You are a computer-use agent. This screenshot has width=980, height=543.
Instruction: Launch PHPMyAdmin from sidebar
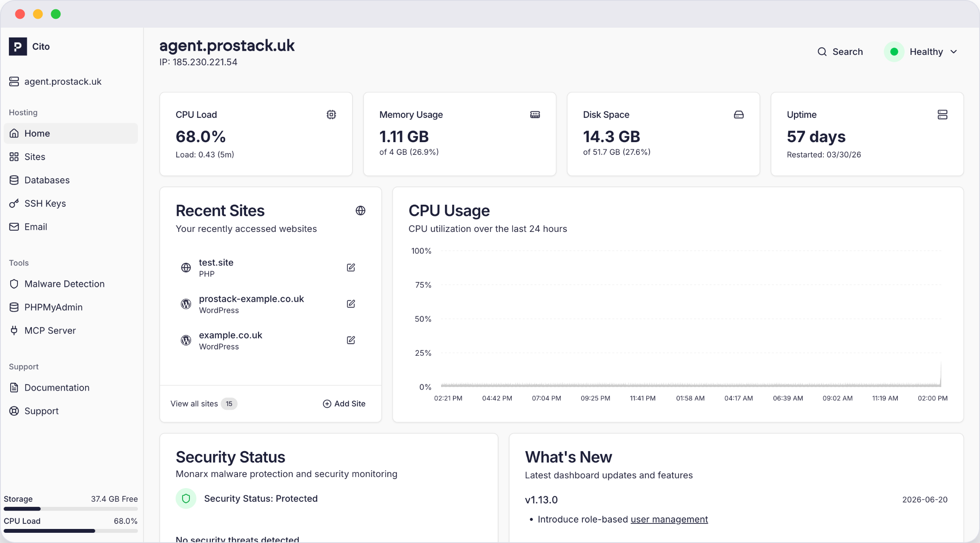(x=71, y=307)
